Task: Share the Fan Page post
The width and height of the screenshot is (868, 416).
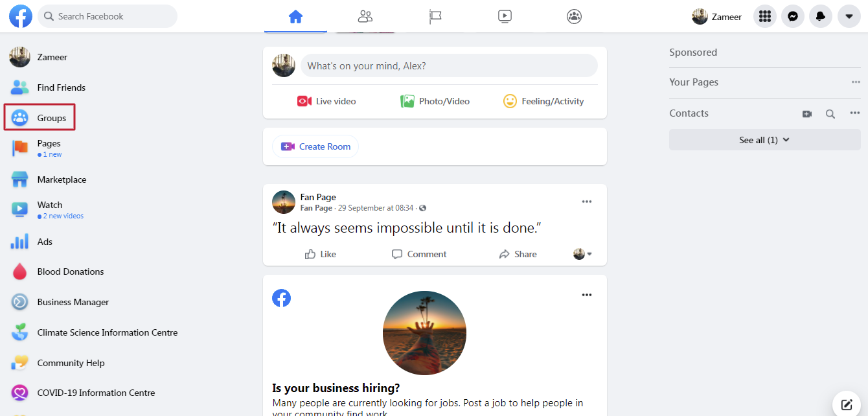Action: (518, 254)
